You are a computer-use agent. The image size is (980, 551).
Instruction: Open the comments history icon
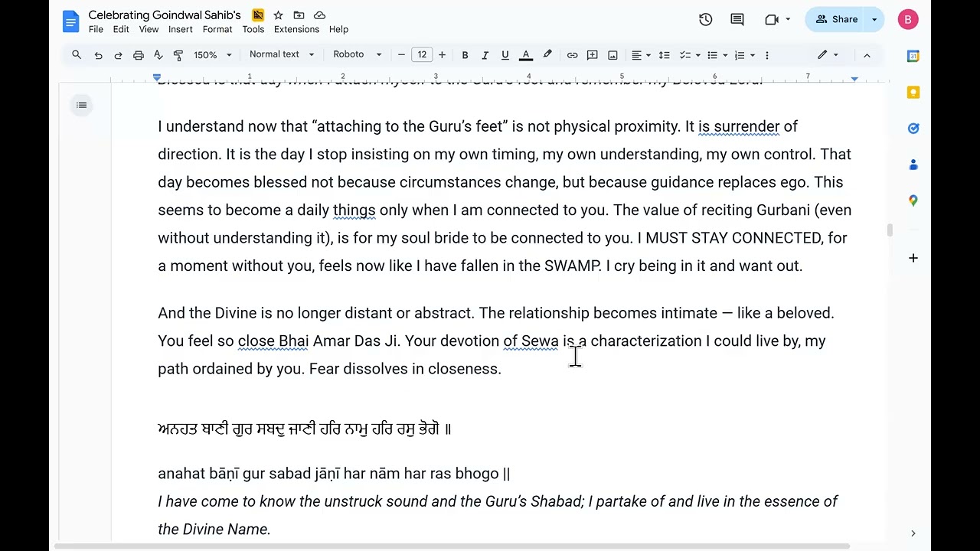pos(737,19)
